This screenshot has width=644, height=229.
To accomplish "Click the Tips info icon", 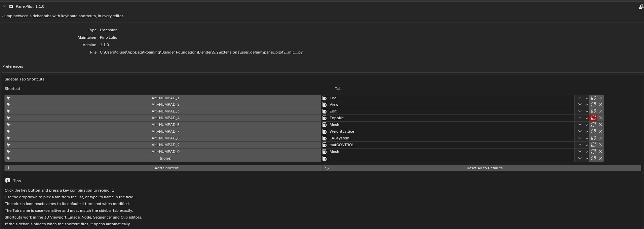I will 8,181.
